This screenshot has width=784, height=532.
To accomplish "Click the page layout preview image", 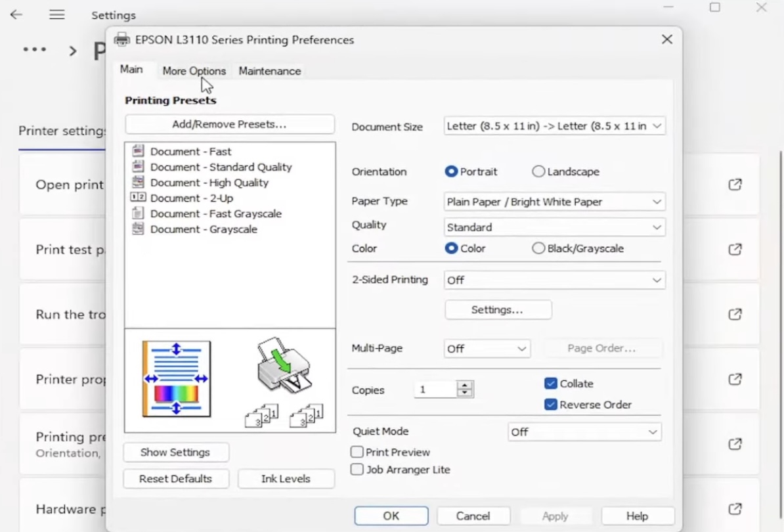I will [x=177, y=378].
